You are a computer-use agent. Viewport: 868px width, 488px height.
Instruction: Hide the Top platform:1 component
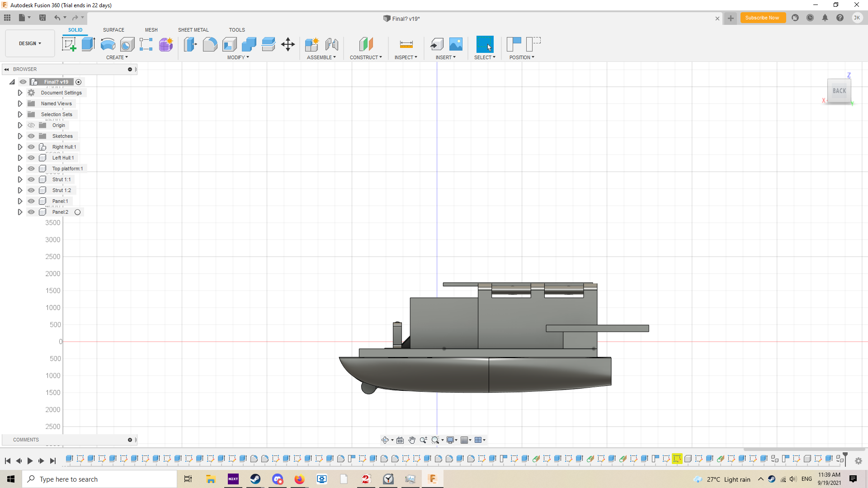[x=31, y=169]
